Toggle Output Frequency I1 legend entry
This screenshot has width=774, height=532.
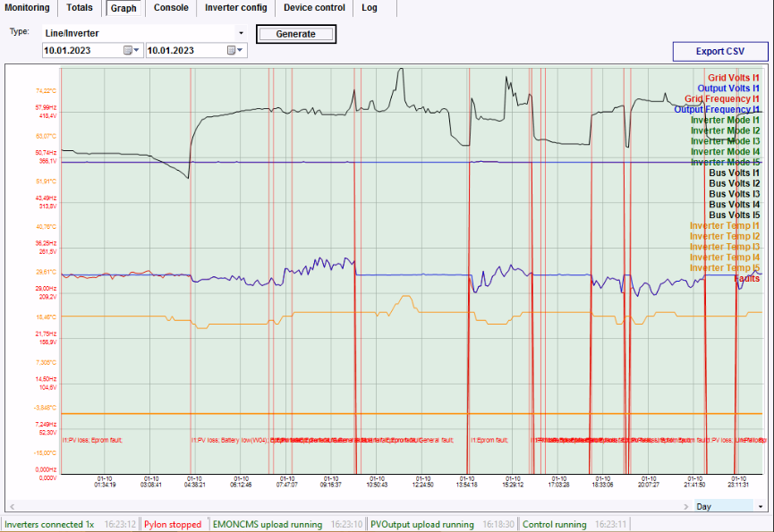point(717,109)
